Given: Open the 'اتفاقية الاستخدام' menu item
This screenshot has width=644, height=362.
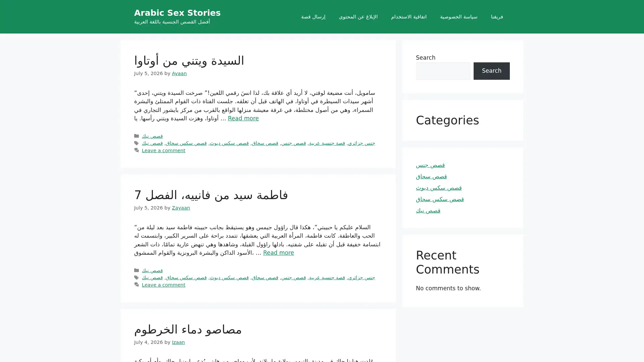Looking at the screenshot, I should (409, 17).
